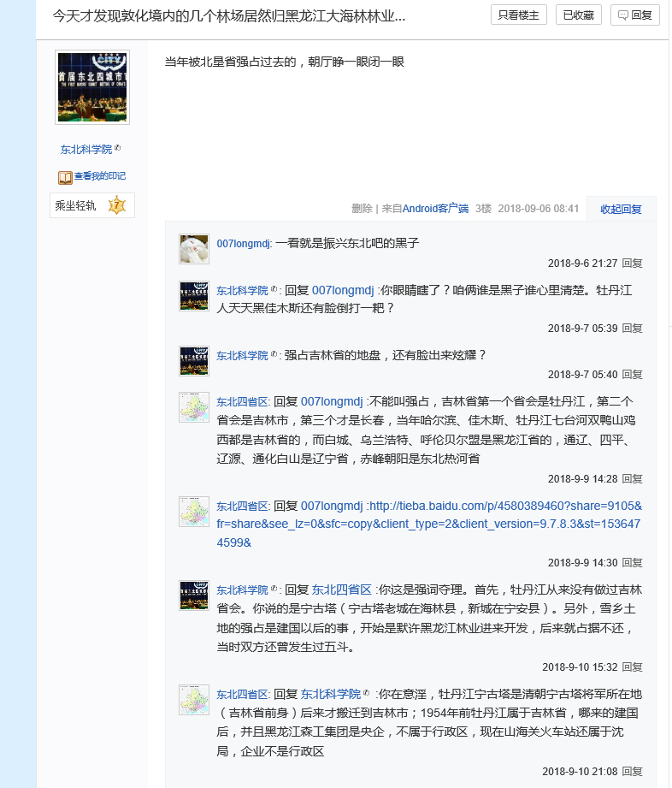The height and width of the screenshot is (788, 672).
Task: Toggle the 已收藏 favorite button
Action: tap(579, 15)
